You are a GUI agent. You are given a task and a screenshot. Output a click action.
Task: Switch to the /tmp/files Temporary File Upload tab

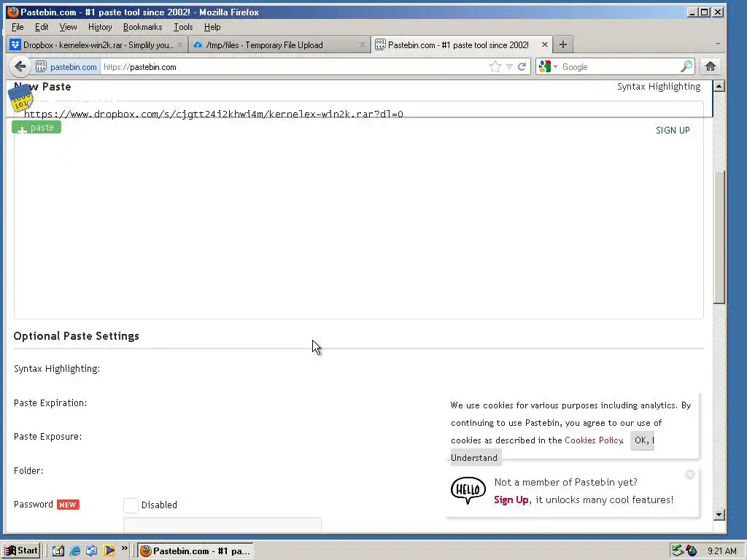point(279,44)
